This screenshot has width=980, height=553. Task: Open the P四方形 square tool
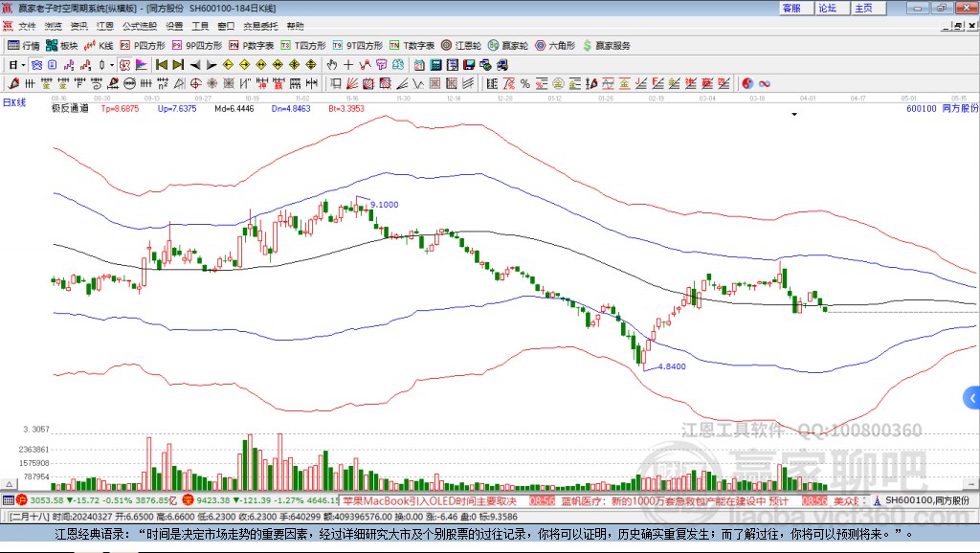click(x=143, y=46)
